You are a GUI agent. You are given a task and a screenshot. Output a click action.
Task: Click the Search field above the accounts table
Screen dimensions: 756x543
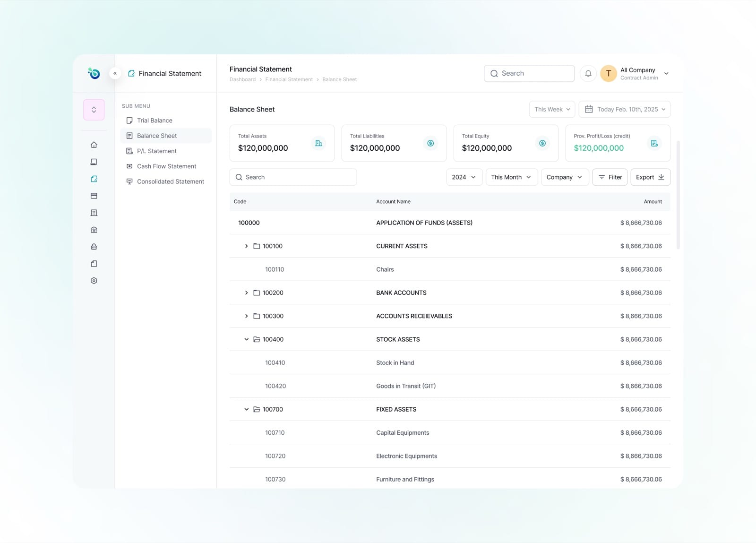click(x=293, y=177)
